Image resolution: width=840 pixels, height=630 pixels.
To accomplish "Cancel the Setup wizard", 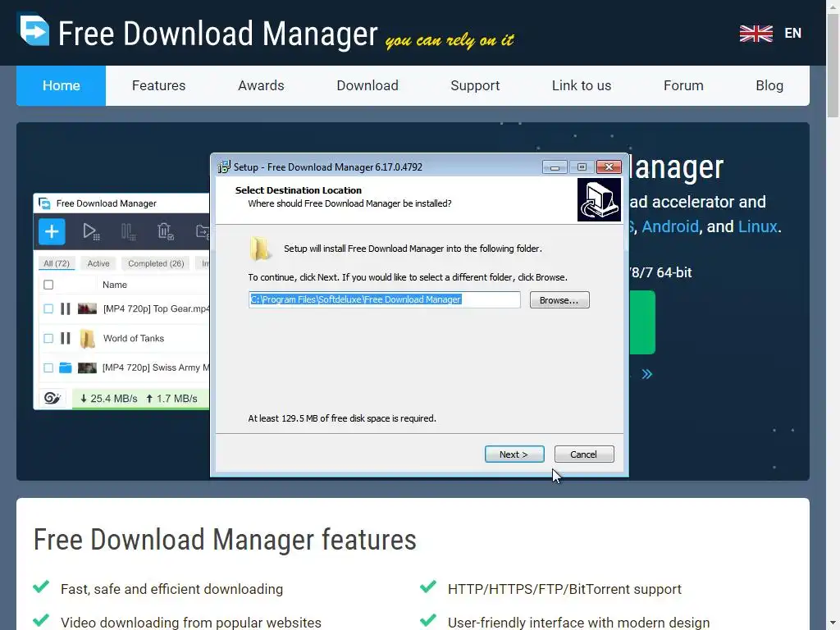I will (x=584, y=454).
